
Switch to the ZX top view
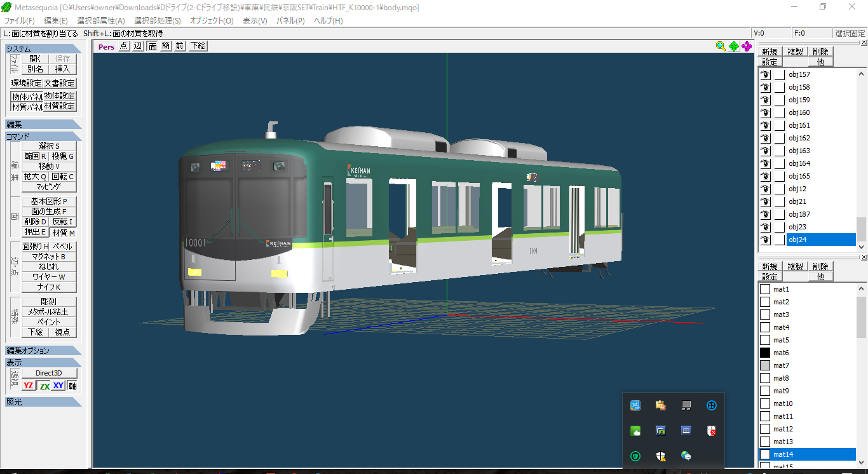pyautogui.click(x=44, y=386)
